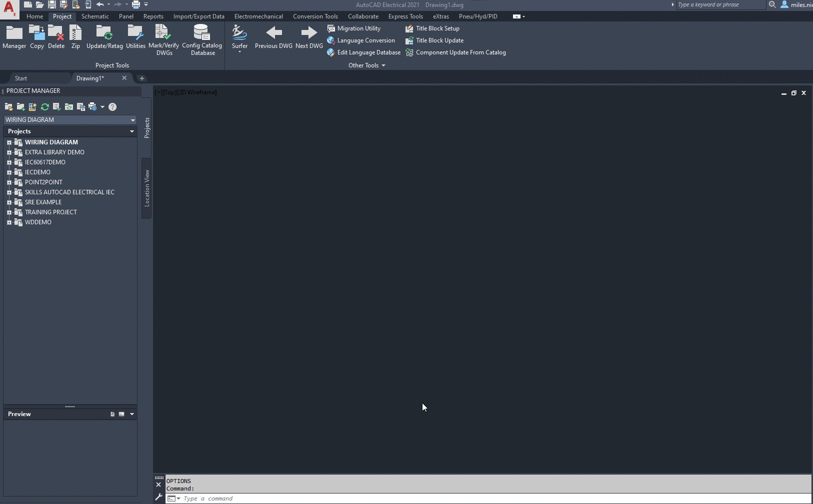Click Plot/Publish icon in Project Manager
Viewport: 813px width, 504px height.
(92, 107)
